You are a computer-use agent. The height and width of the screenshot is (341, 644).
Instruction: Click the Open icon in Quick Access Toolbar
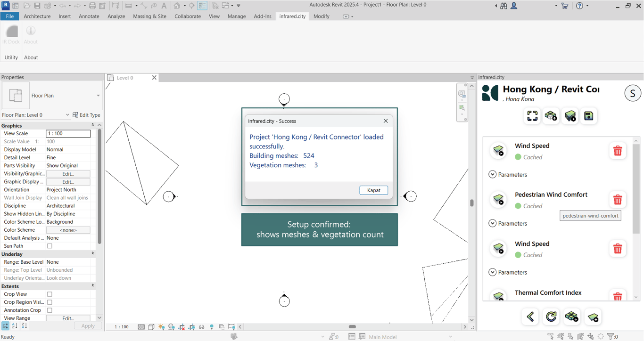coord(27,6)
